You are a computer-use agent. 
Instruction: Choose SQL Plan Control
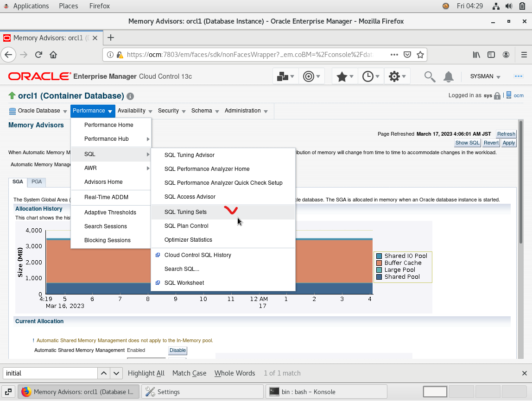pos(223,226)
